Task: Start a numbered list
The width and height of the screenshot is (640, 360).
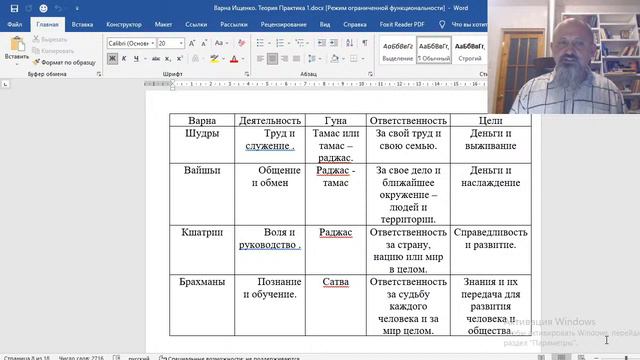Action: pyautogui.click(x=280, y=43)
